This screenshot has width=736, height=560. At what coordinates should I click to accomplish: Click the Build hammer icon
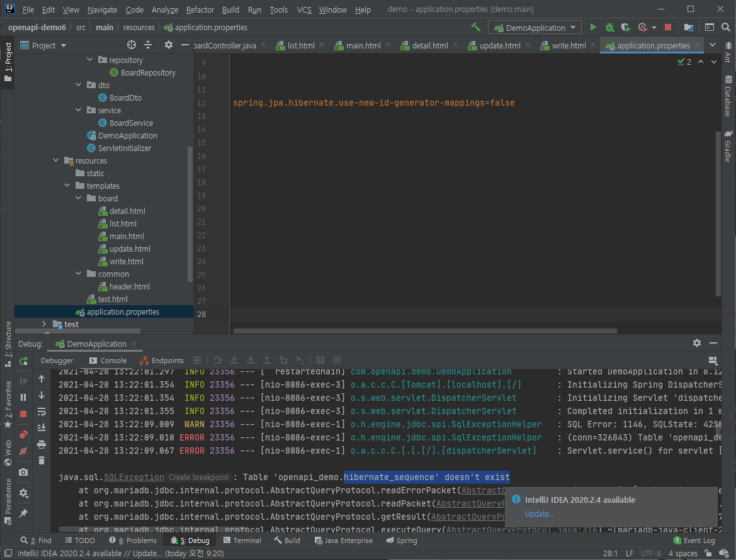(x=475, y=27)
